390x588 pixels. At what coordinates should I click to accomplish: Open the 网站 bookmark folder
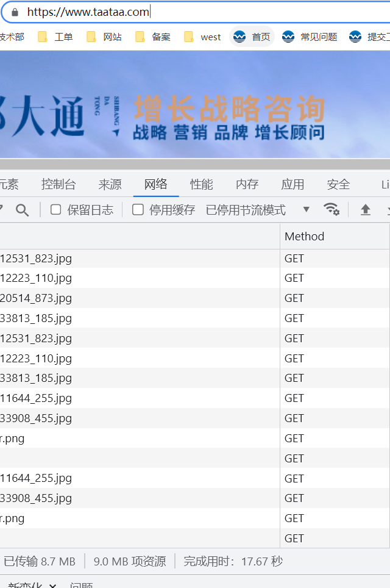click(x=104, y=37)
